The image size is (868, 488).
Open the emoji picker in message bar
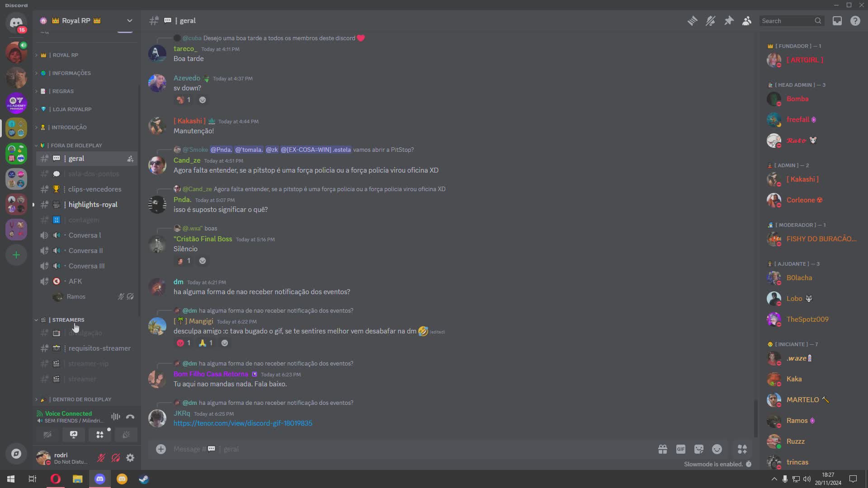[x=717, y=449]
